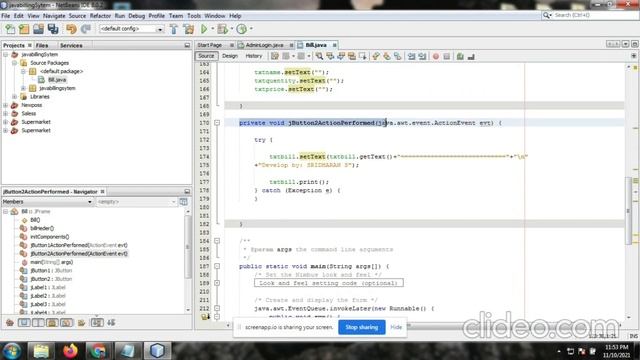Open the History view
Image resolution: width=640 pixels, height=360 pixels.
[x=253, y=56]
